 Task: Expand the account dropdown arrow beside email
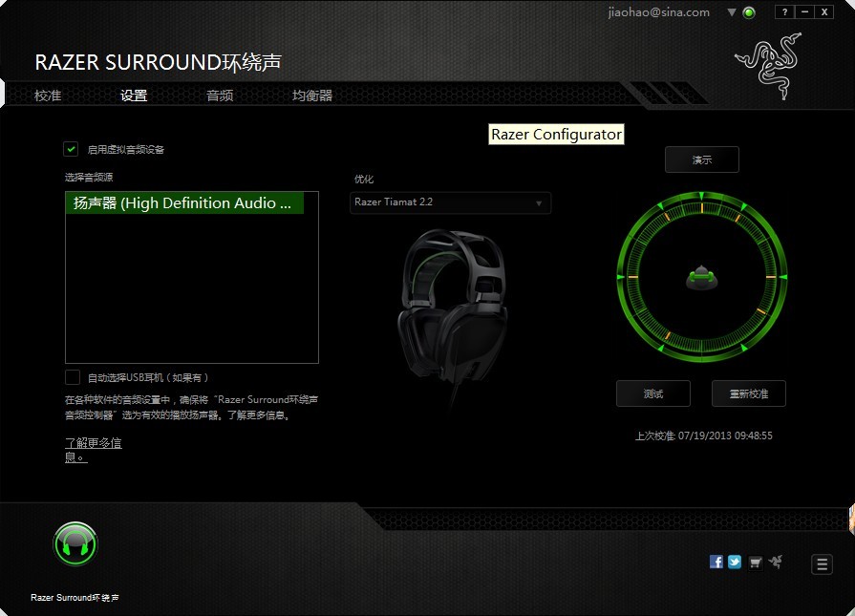coord(732,12)
